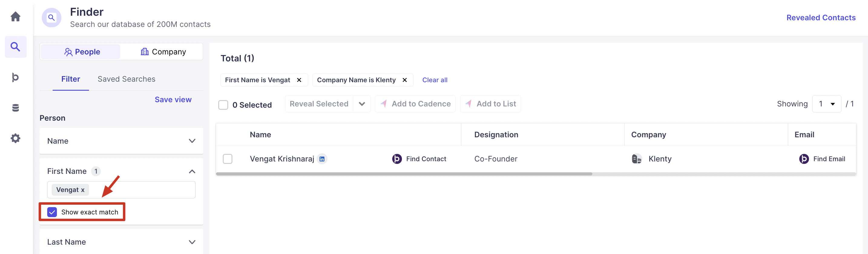Expand the Name filter section
Image resolution: width=868 pixels, height=254 pixels.
pyautogui.click(x=192, y=141)
